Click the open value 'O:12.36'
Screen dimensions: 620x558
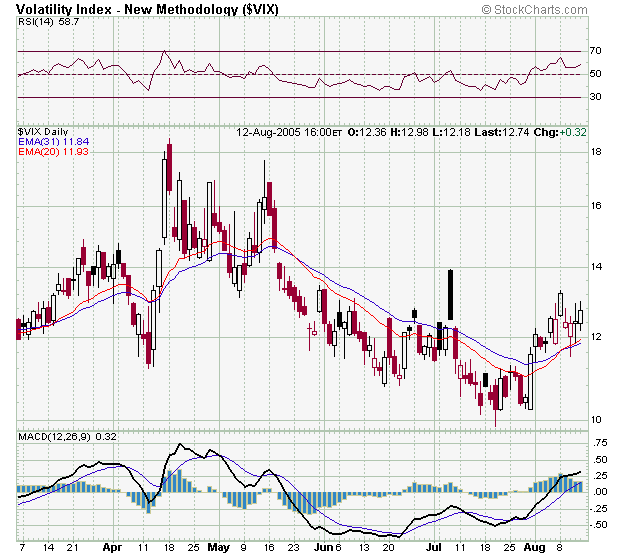pyautogui.click(x=367, y=132)
